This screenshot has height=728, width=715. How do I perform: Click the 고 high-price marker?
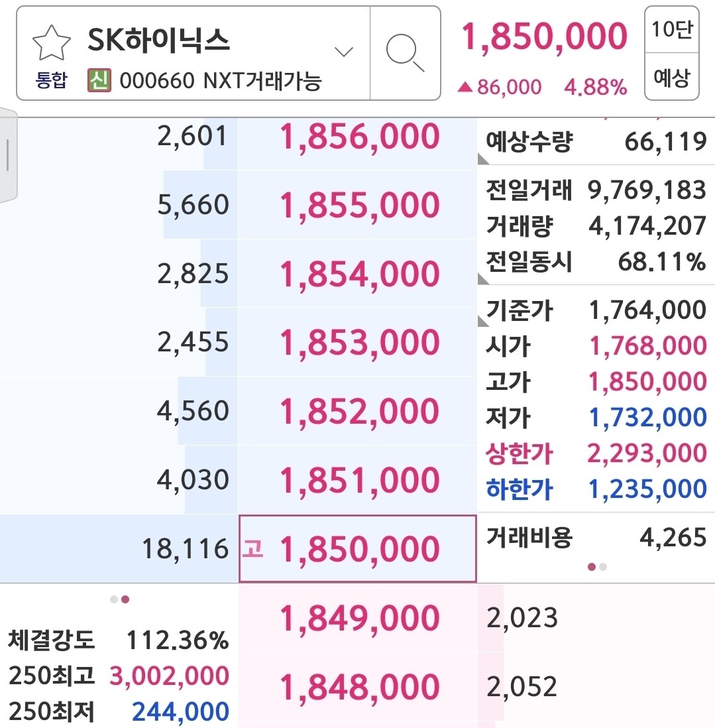(x=253, y=549)
